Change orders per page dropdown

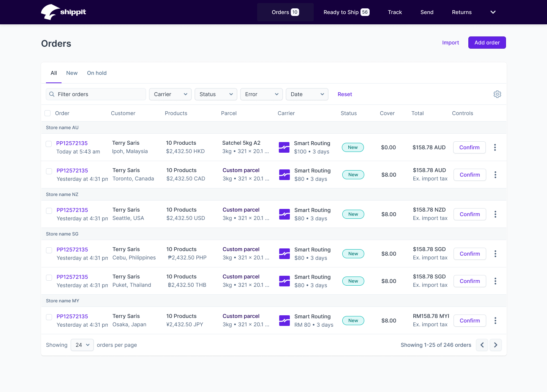pyautogui.click(x=82, y=345)
